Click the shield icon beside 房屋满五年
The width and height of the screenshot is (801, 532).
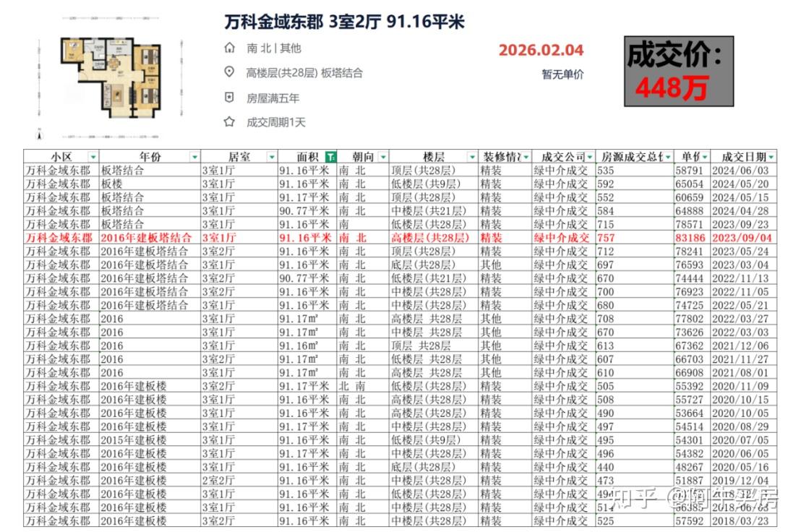pos(229,97)
